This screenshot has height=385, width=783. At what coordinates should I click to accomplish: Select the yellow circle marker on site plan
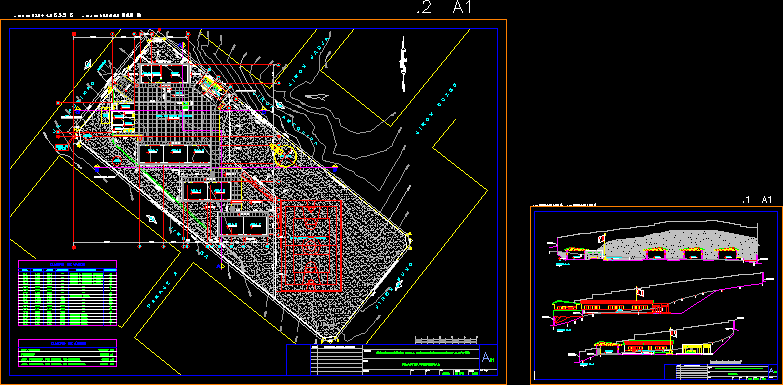pos(286,155)
